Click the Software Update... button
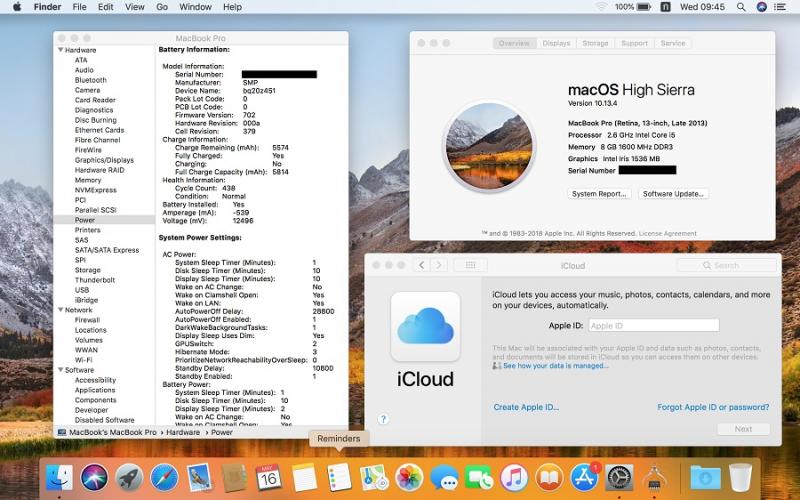Screen dimensions: 800x500 point(673,194)
